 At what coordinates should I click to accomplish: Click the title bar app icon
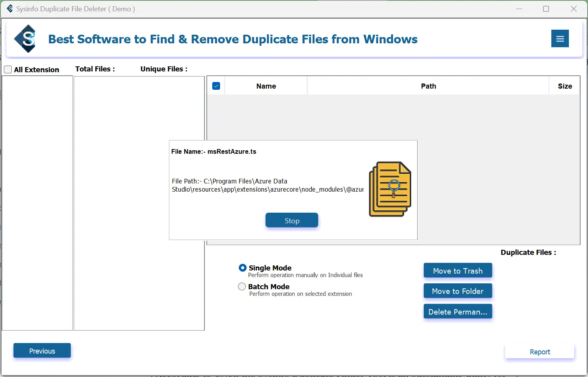coord(9,9)
